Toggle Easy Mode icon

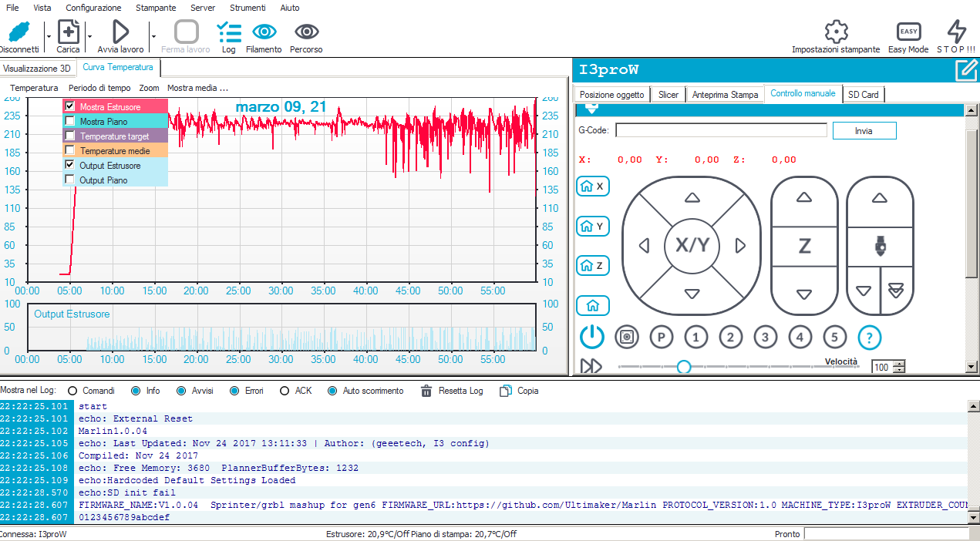tap(908, 32)
